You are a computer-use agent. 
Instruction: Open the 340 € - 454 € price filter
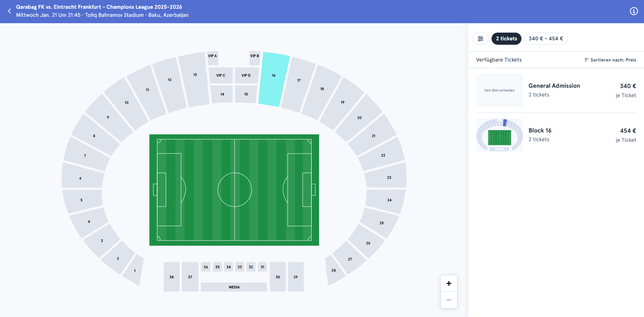click(x=546, y=39)
